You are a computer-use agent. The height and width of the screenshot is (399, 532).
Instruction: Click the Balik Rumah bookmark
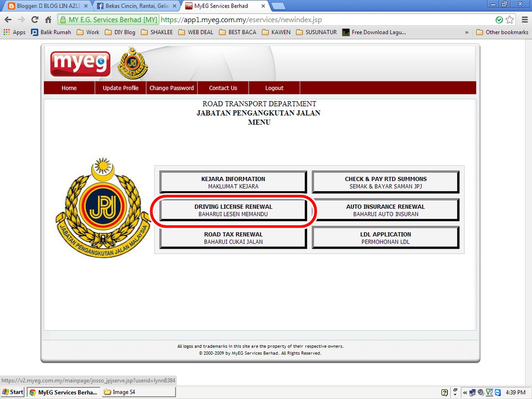[x=51, y=32]
